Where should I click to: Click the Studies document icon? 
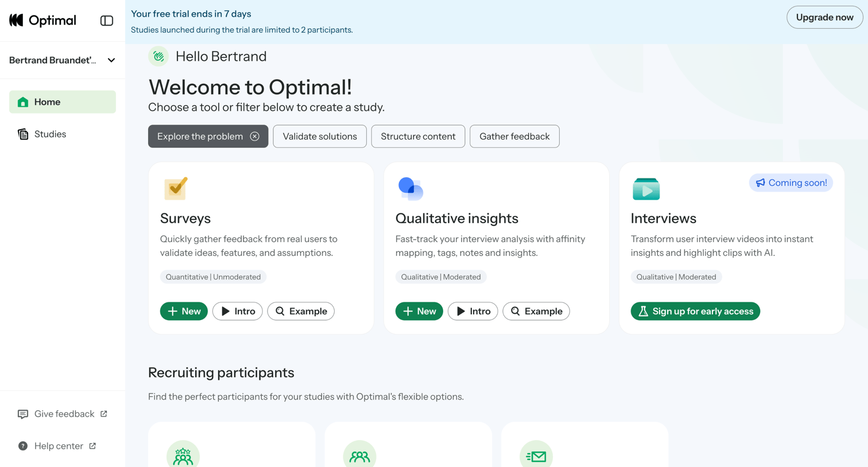(x=23, y=134)
